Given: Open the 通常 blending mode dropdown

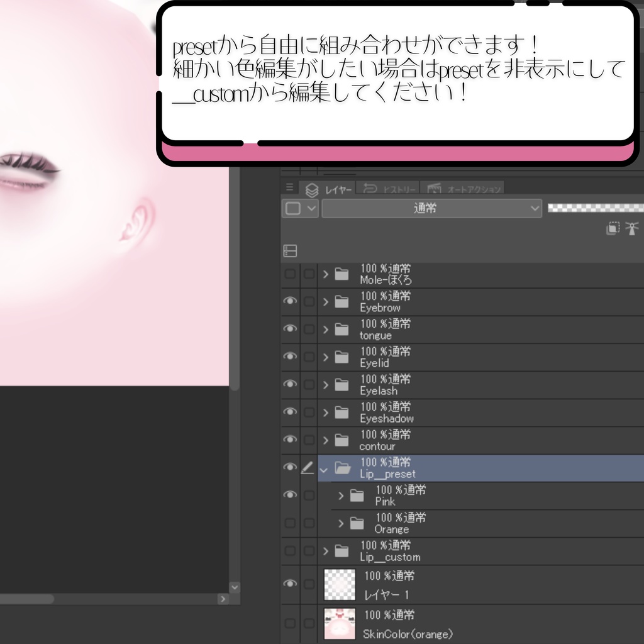Looking at the screenshot, I should coord(431,208).
